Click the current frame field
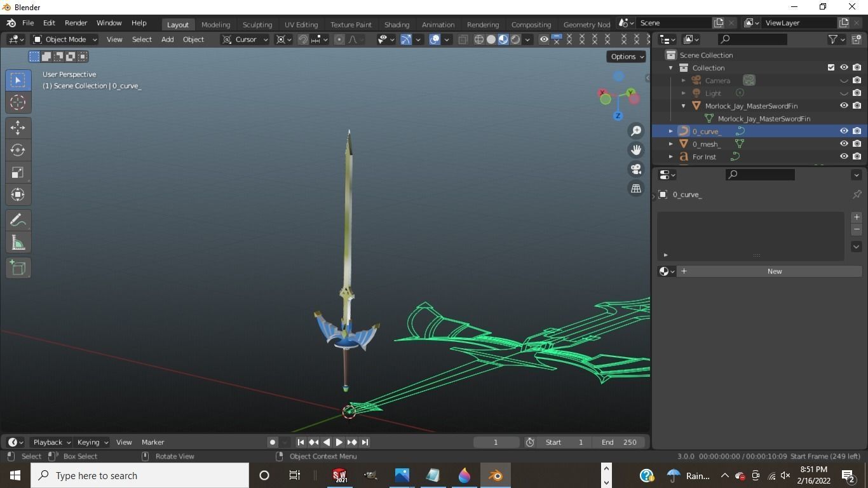Image resolution: width=868 pixels, height=488 pixels. click(x=496, y=442)
